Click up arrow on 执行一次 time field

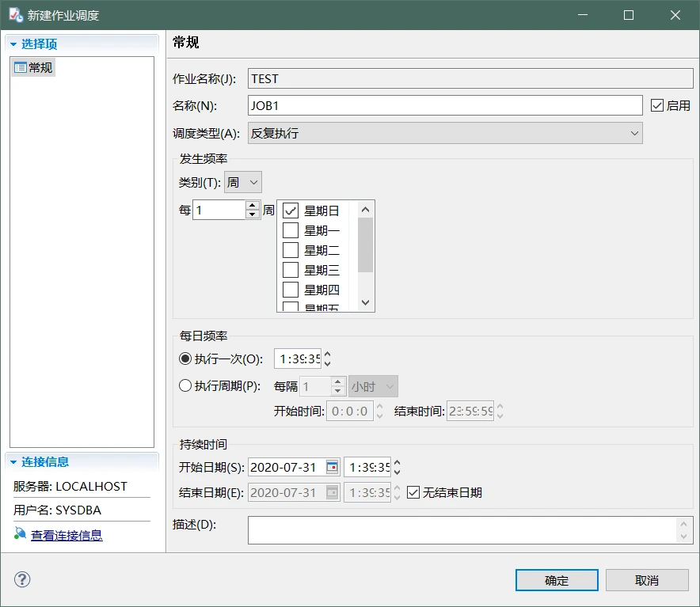tap(328, 355)
